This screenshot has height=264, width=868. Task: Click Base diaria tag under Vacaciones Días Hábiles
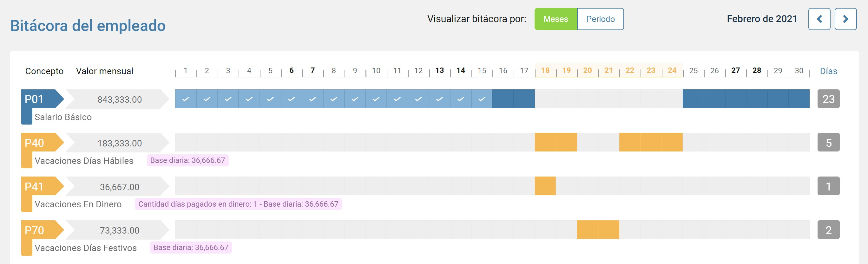188,160
